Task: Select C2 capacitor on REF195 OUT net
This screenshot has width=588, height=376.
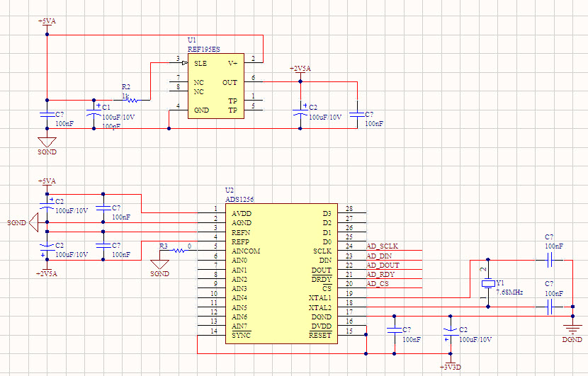Action: click(x=300, y=112)
